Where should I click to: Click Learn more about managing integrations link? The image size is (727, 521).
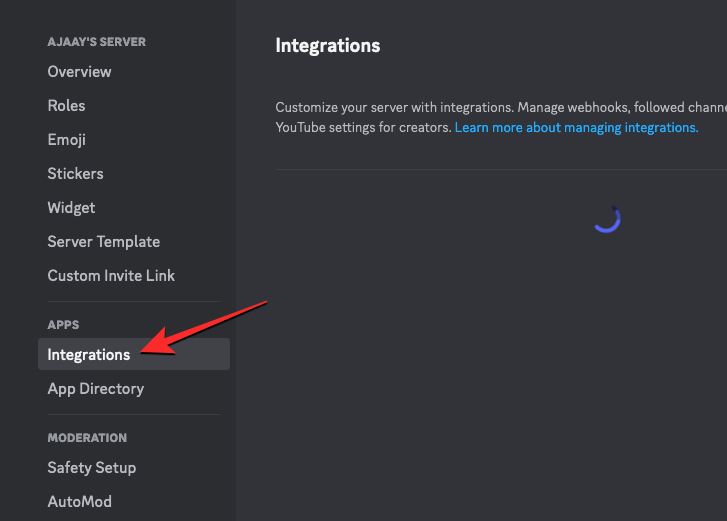[x=576, y=128]
